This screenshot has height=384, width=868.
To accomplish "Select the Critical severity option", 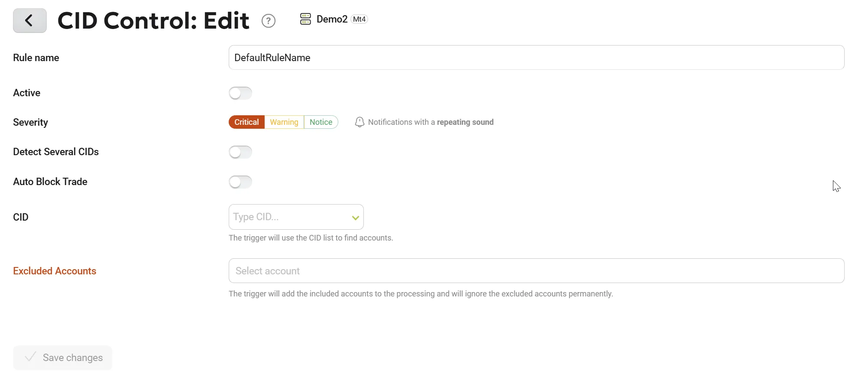I will pos(246,122).
